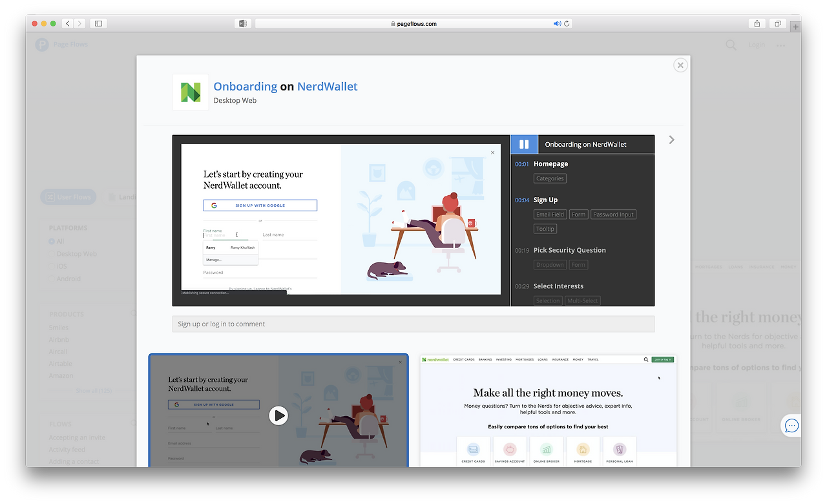Image resolution: width=827 pixels, height=504 pixels.
Task: Select the Password Input tag
Action: coord(614,215)
